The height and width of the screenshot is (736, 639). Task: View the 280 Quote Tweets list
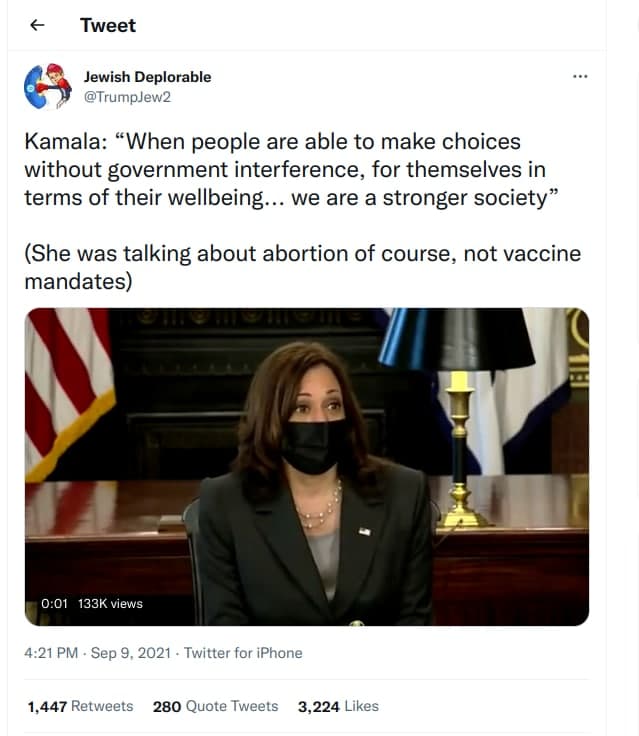coord(216,706)
